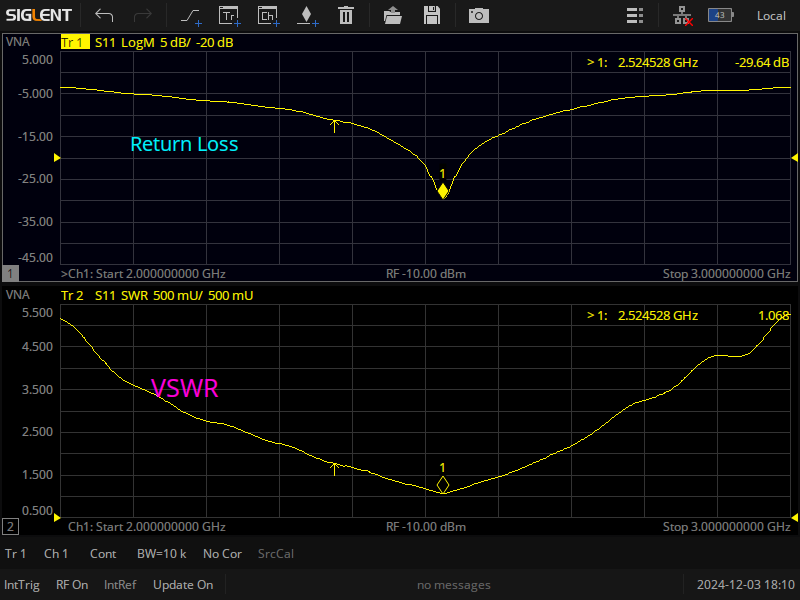The height and width of the screenshot is (600, 800).
Task: Click the lower left reference level triangle
Action: [57, 517]
